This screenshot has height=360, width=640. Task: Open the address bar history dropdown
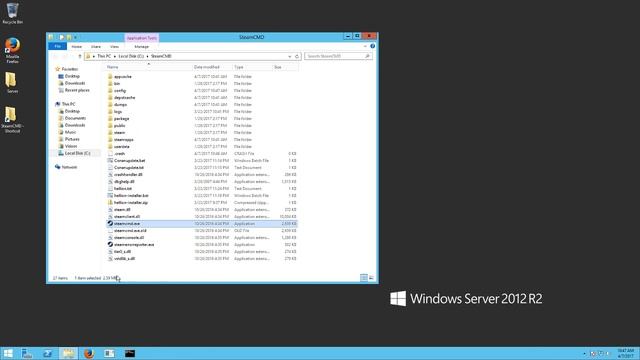tap(289, 56)
